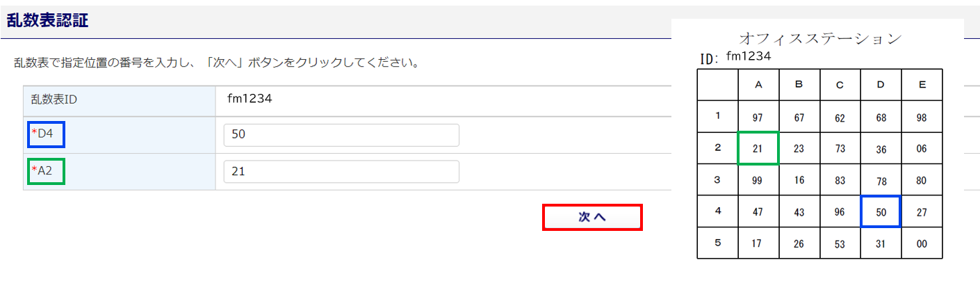Click the A2 input field containing 21
This screenshot has width=980, height=290.
point(341,172)
